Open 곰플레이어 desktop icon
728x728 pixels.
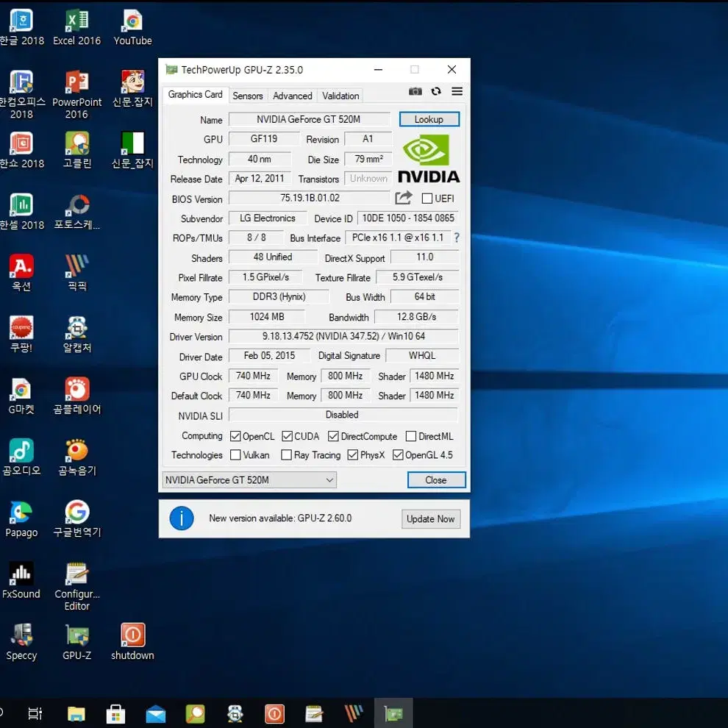[x=77, y=396]
